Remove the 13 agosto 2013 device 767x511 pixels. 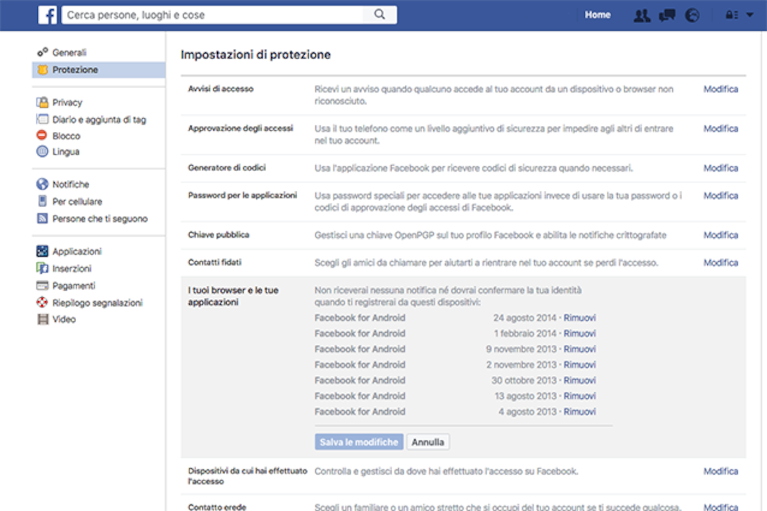(580, 396)
